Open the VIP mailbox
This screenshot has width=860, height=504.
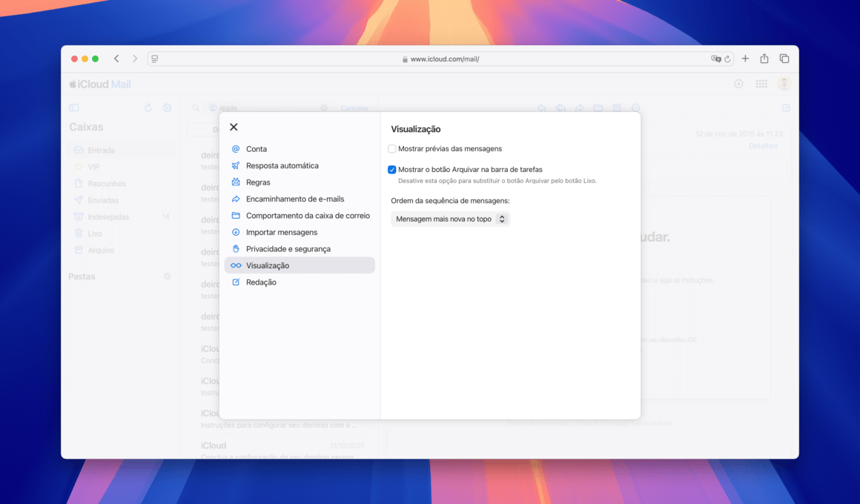pos(121,167)
